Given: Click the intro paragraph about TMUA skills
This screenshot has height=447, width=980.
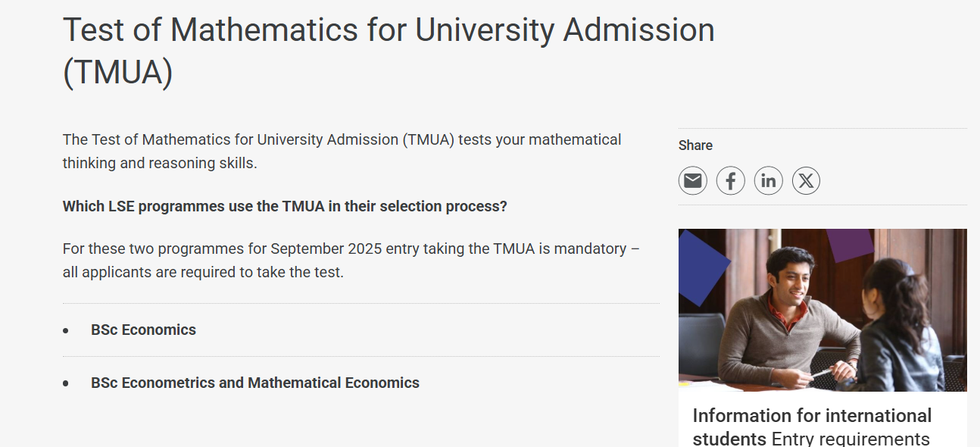Looking at the screenshot, I should [x=342, y=151].
